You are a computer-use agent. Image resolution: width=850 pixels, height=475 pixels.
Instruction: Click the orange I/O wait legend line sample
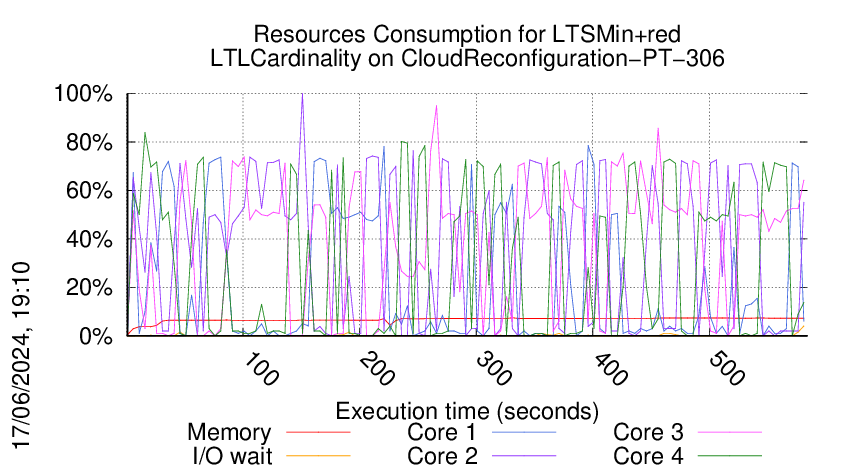(318, 457)
